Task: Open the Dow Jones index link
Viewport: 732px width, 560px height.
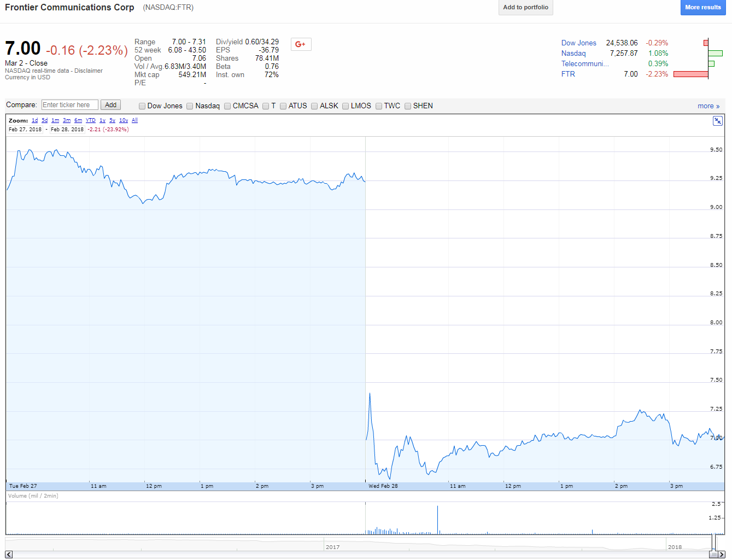Action: point(579,43)
